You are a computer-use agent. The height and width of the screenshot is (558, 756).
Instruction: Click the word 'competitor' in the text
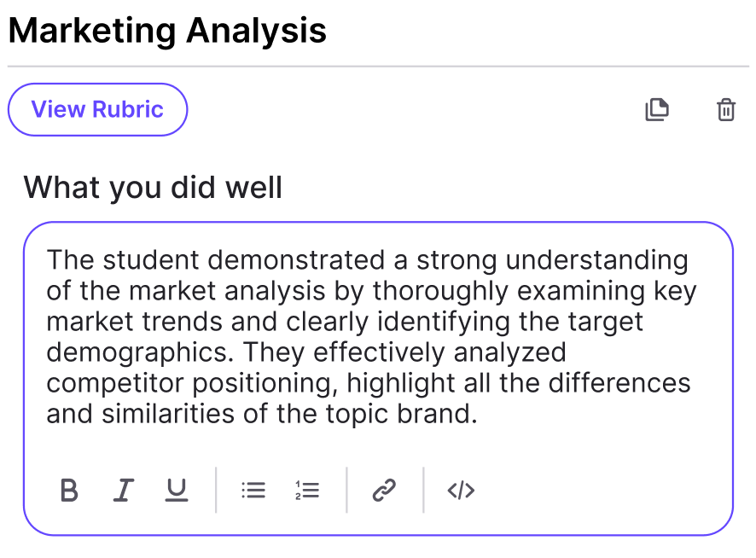click(115, 383)
